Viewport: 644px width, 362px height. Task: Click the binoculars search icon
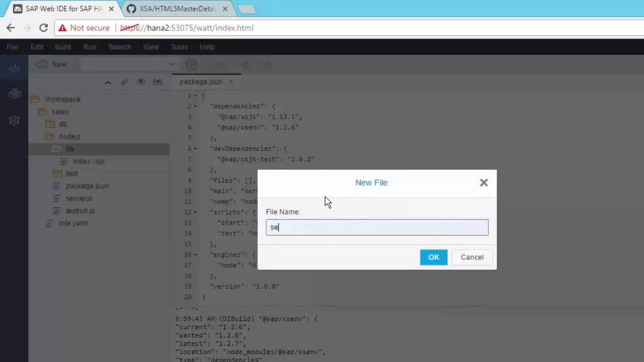coord(157,82)
